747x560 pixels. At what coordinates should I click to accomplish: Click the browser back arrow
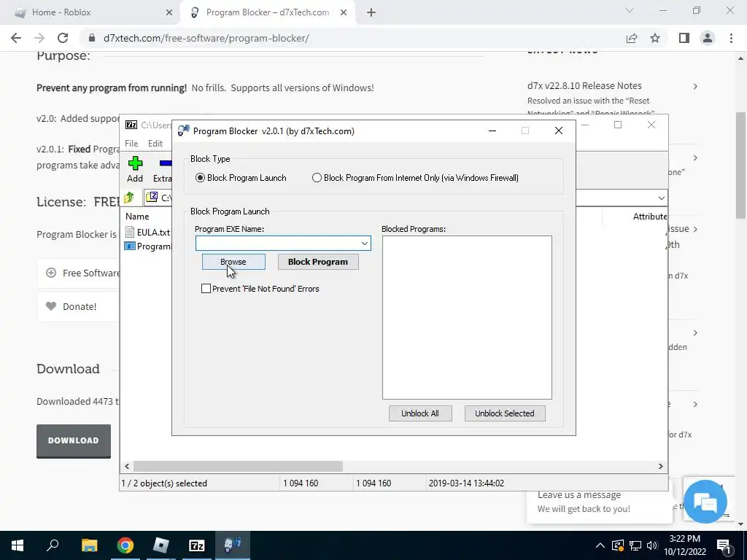point(16,38)
